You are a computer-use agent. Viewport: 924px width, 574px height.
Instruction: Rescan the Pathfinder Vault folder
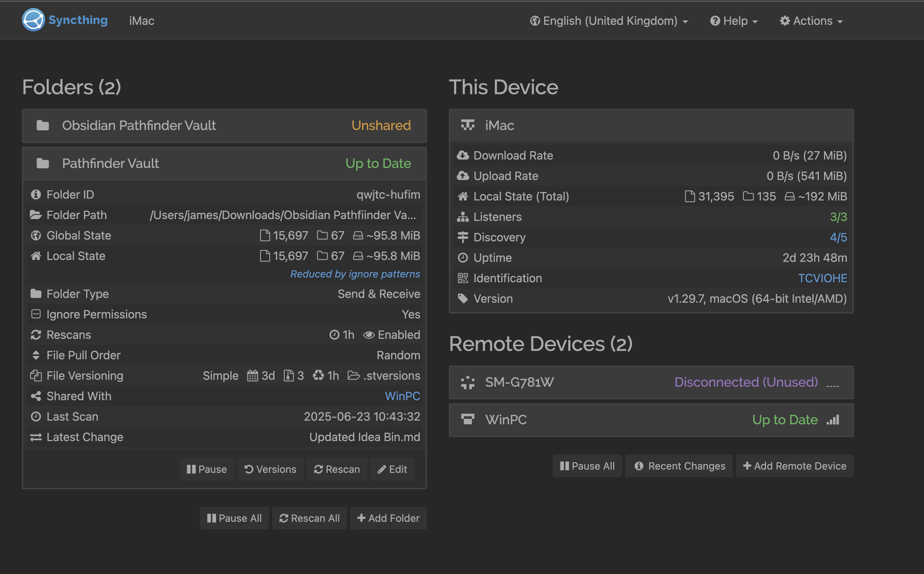(x=337, y=470)
